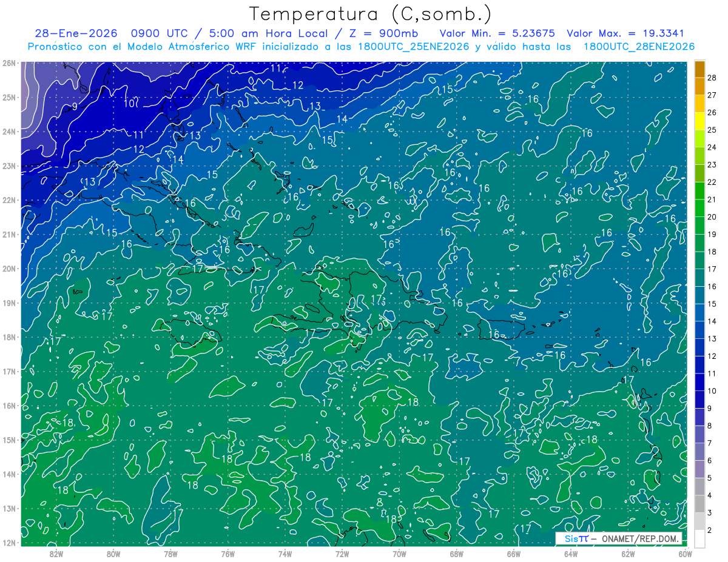
Task: Click the '64W' longitude axis label
Action: pos(571,554)
